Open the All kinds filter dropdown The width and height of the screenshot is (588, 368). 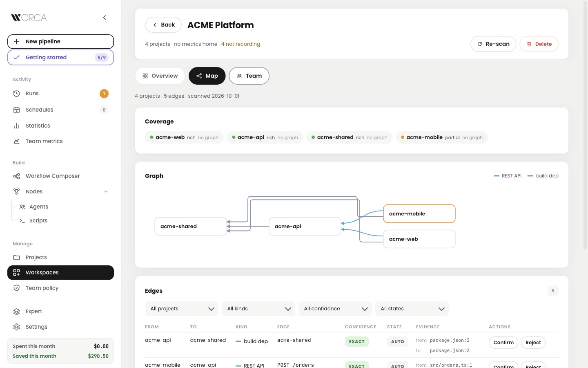click(258, 309)
